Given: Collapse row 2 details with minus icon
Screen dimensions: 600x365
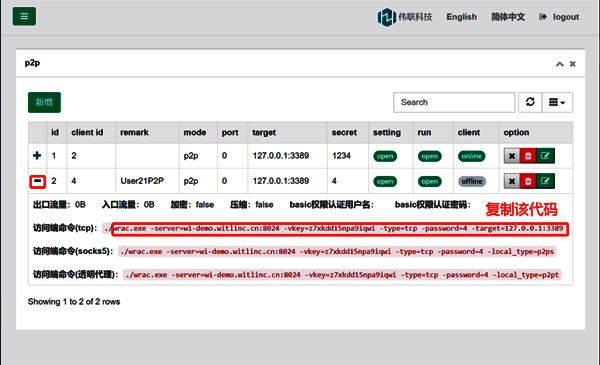Looking at the screenshot, I should tap(38, 181).
